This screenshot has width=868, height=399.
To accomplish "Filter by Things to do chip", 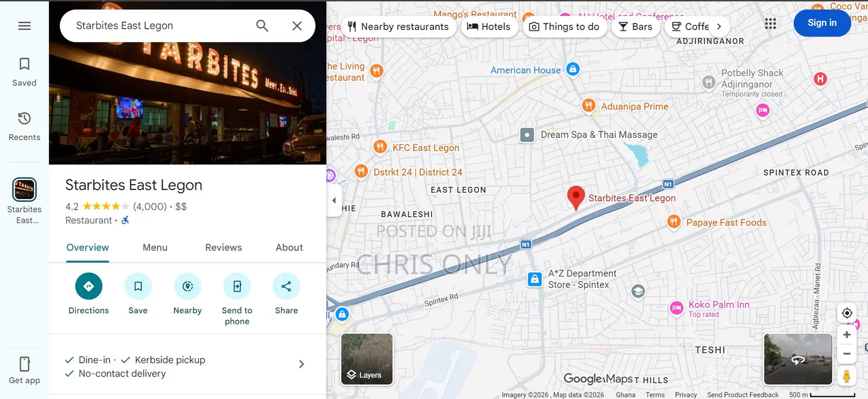I will pyautogui.click(x=564, y=27).
